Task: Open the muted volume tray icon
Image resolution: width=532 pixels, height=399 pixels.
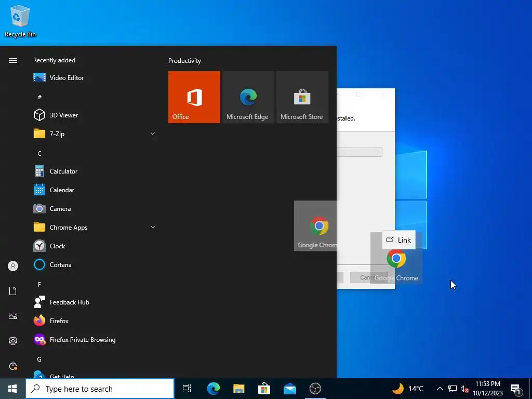Action: point(464,389)
